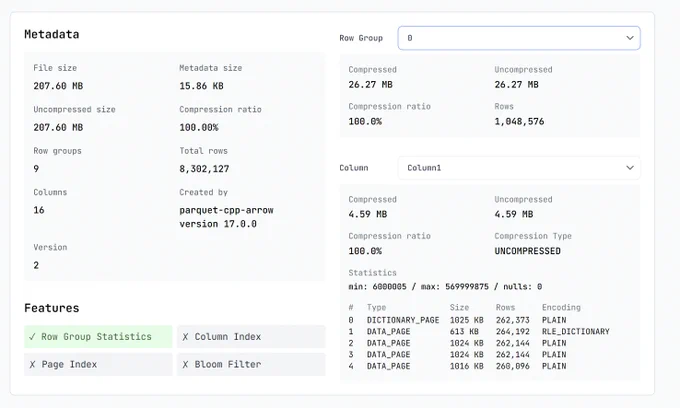Click the Features heading
The width and height of the screenshot is (680, 408).
tap(52, 308)
